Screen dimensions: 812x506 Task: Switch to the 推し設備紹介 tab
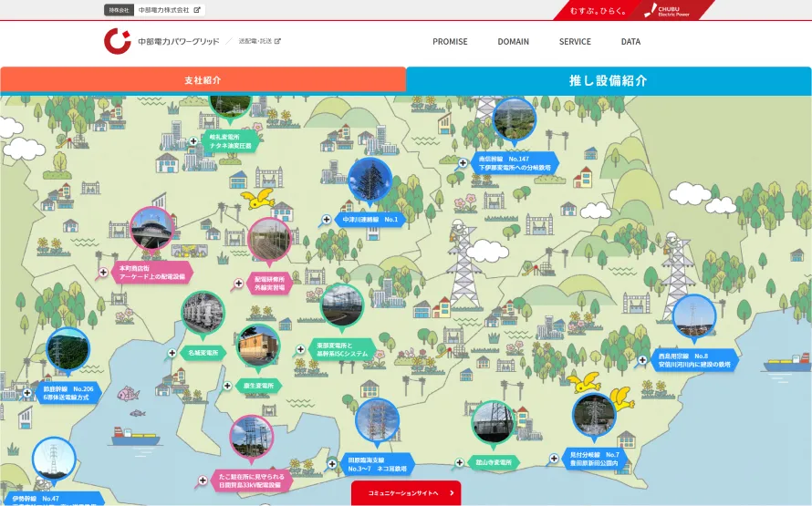pyautogui.click(x=609, y=80)
